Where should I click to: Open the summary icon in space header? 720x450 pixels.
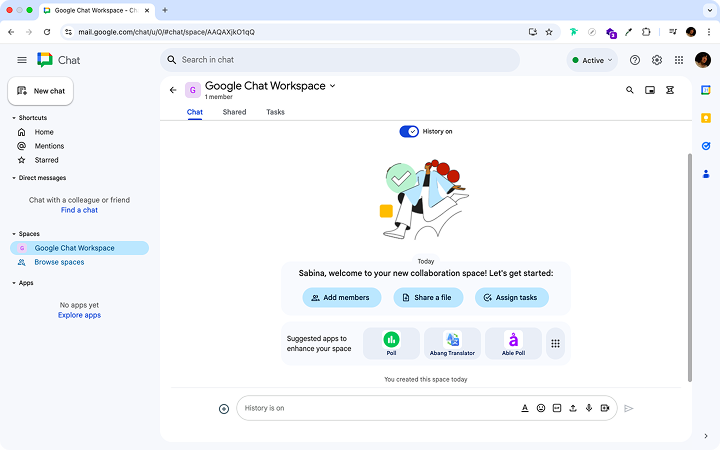(670, 90)
